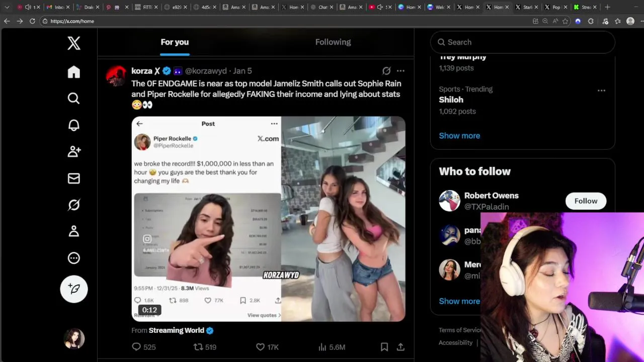Image resolution: width=644 pixels, height=362 pixels.
Task: Open Explore with the magnifier sidebar icon
Action: coord(74,98)
